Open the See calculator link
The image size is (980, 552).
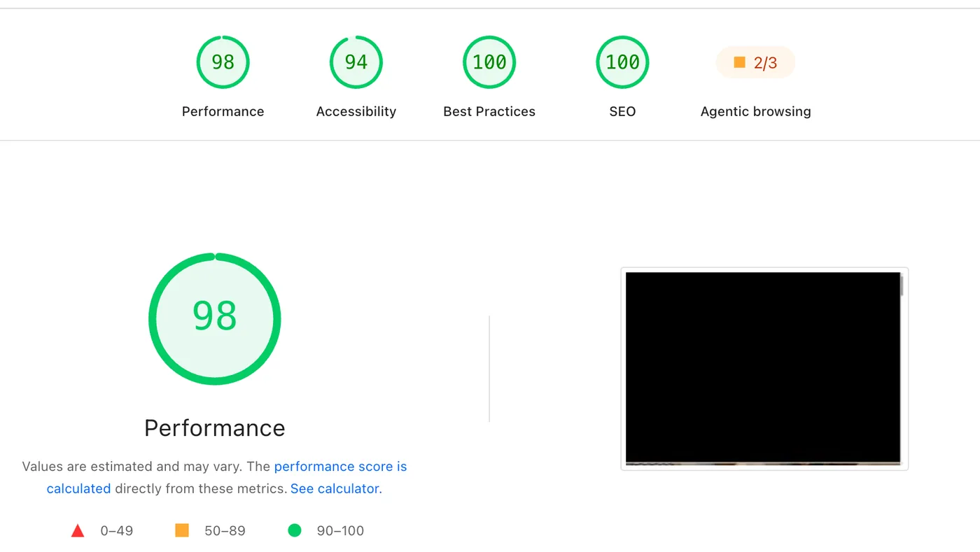335,488
